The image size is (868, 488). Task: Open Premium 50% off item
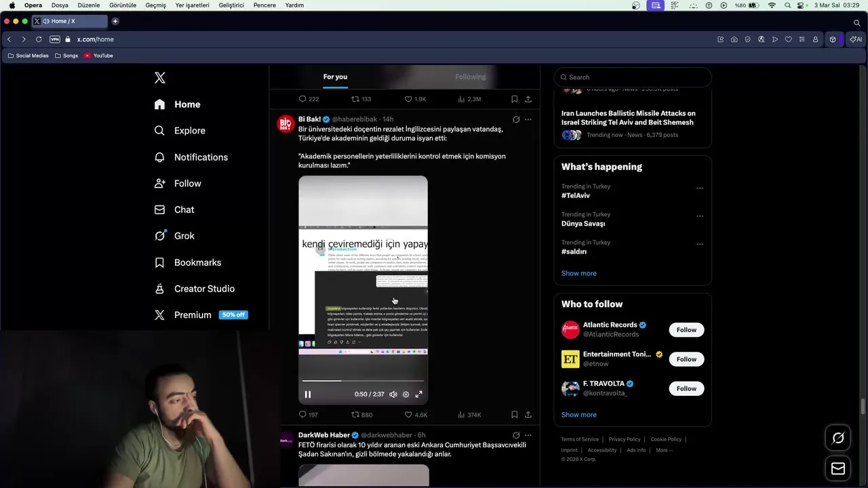click(x=201, y=315)
